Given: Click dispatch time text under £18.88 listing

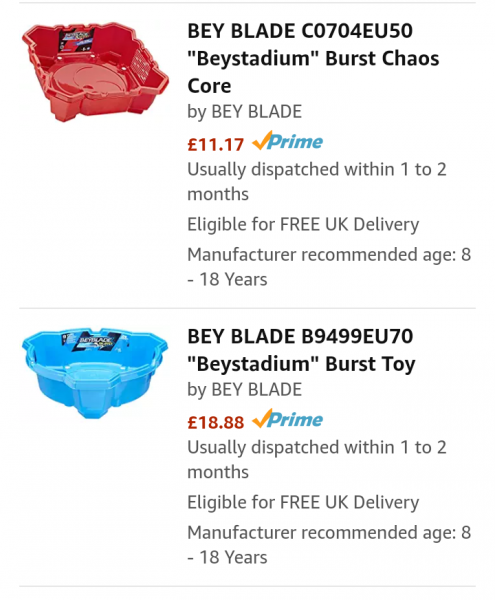Looking at the screenshot, I should click(x=317, y=459).
